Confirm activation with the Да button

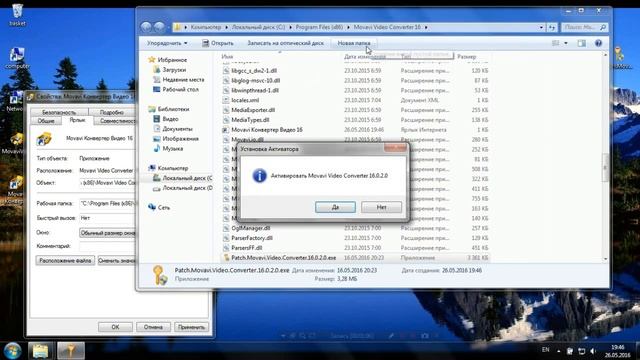coord(335,207)
